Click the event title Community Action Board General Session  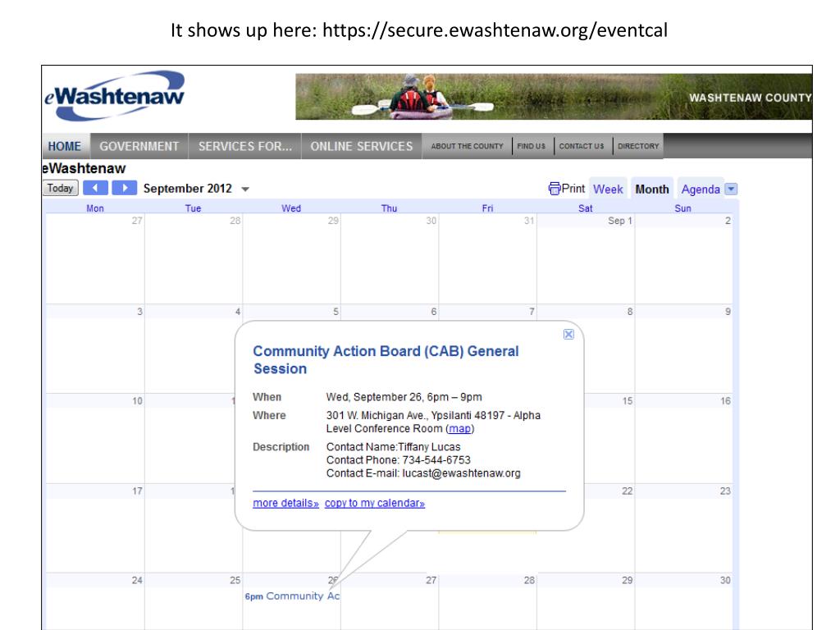(386, 360)
